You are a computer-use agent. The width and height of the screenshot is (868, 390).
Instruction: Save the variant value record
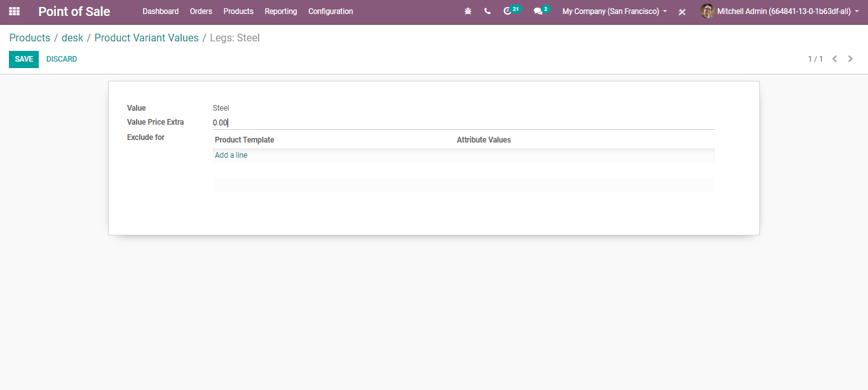[24, 59]
